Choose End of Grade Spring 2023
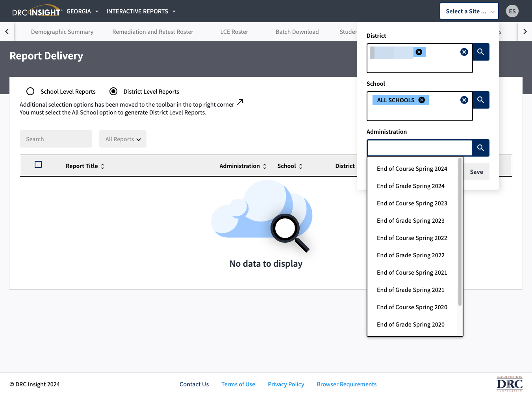Screen dimensions: 532x395 coord(412,221)
